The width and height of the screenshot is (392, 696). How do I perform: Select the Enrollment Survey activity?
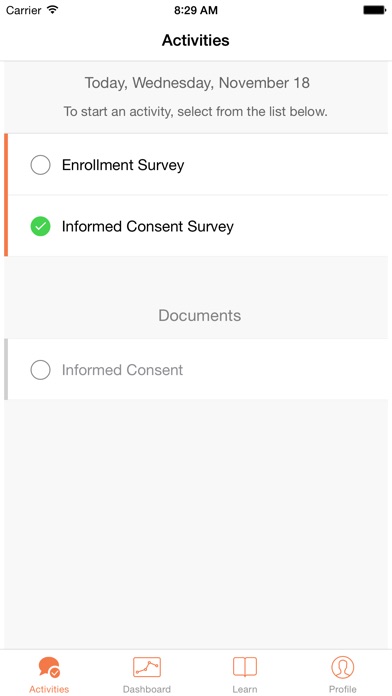pyautogui.click(x=196, y=165)
